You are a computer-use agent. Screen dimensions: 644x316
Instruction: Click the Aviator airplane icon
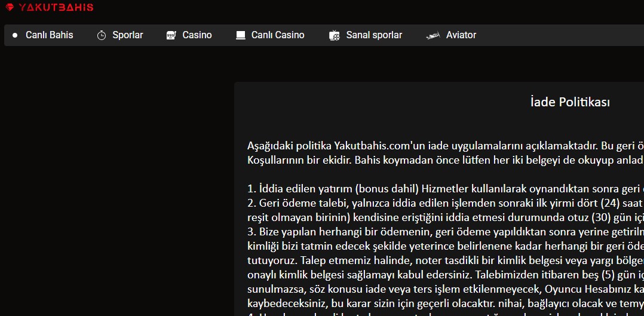433,36
